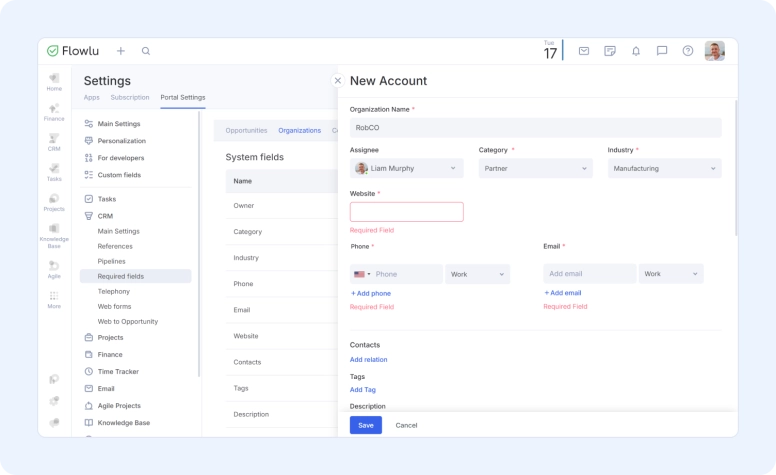Select Portal Settings tab
This screenshot has width=776, height=475.
tap(183, 97)
